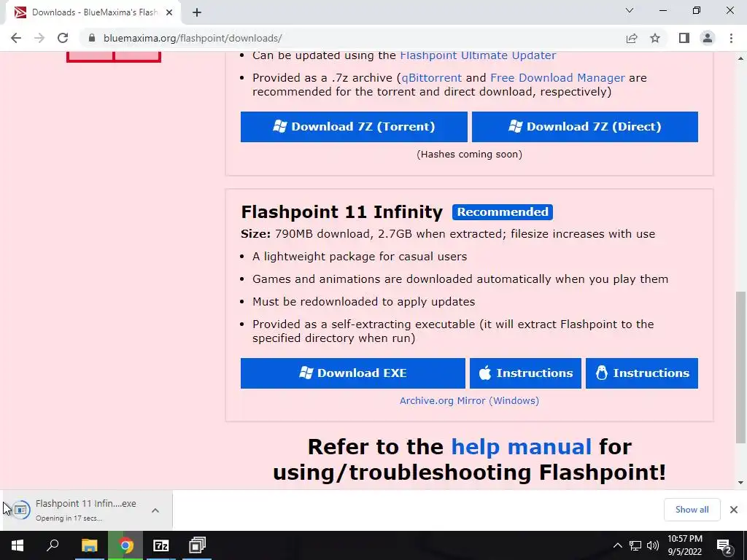Open Chrome's three-dot menu
The image size is (747, 560).
tap(731, 38)
